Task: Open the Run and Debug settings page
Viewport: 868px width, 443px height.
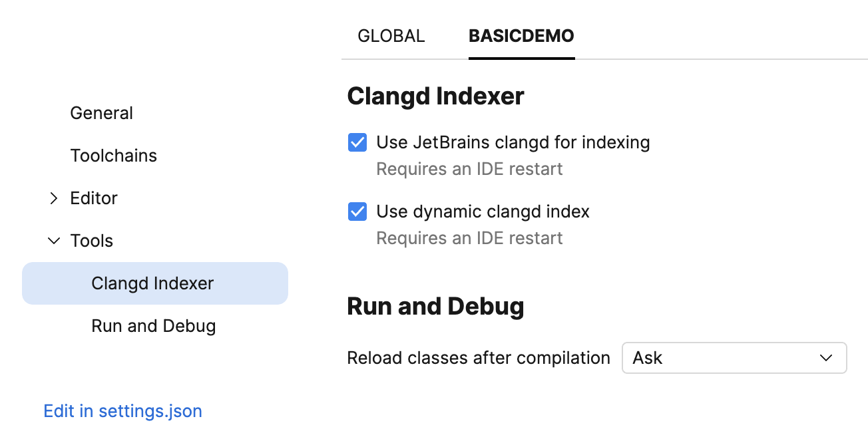Action: tap(153, 325)
